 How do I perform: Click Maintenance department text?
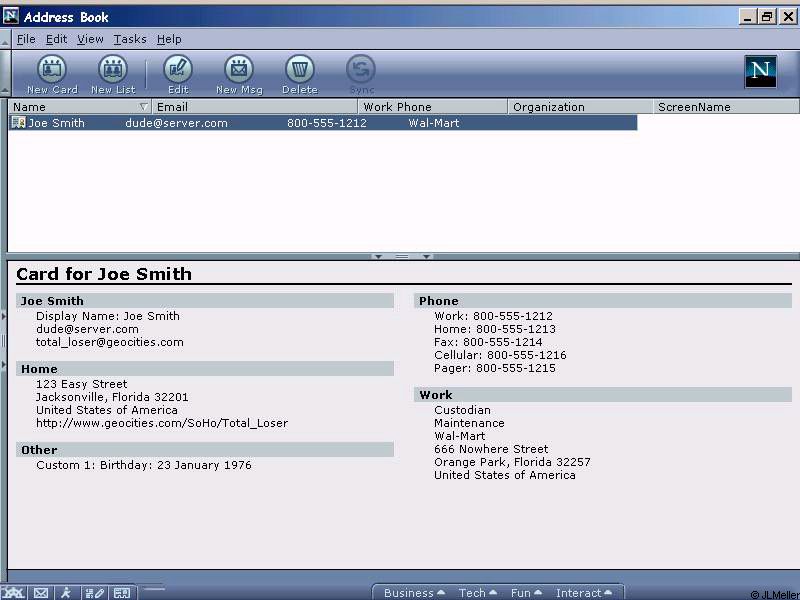[469, 423]
